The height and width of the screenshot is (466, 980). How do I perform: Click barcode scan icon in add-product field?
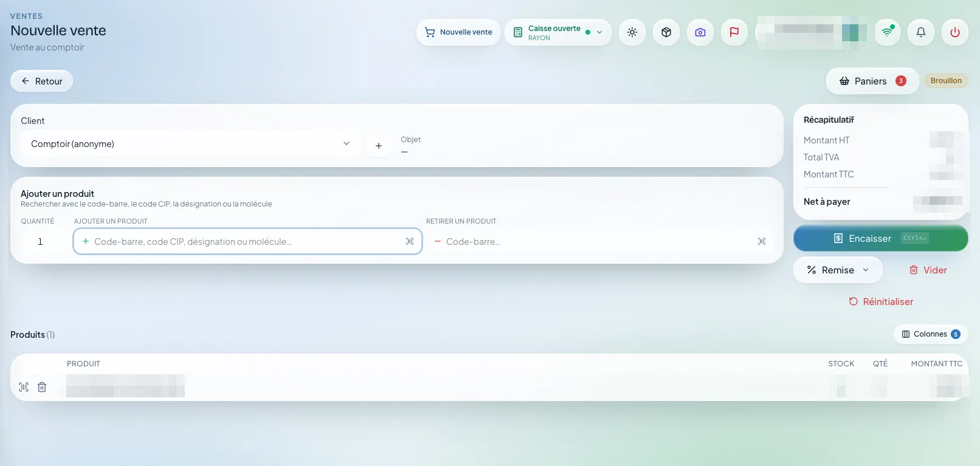click(410, 241)
